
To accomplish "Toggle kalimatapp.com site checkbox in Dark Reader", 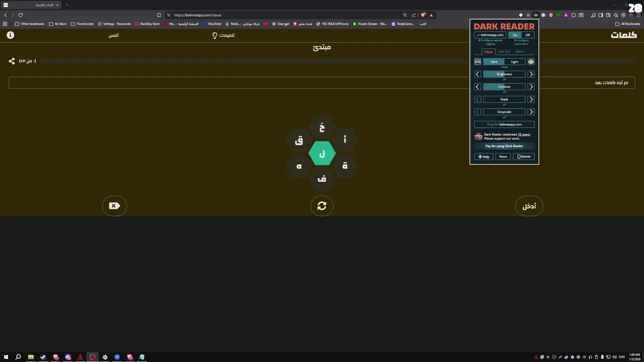I will [491, 35].
